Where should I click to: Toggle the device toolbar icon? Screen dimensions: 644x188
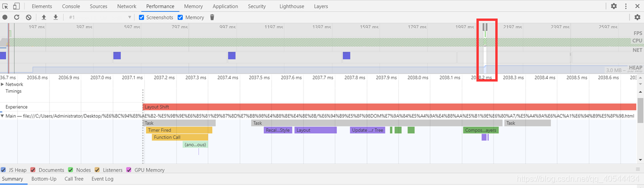click(16, 6)
